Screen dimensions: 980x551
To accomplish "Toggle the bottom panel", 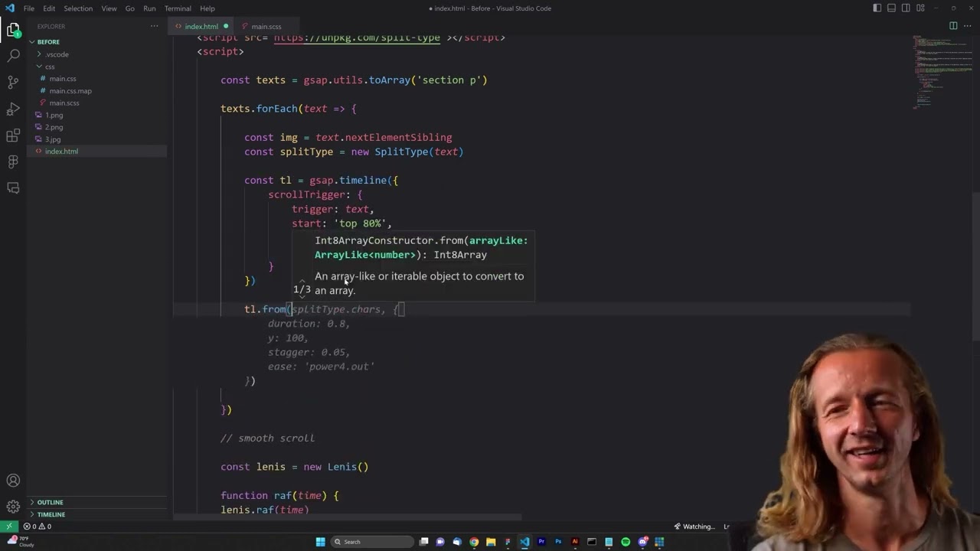I will pos(891,8).
